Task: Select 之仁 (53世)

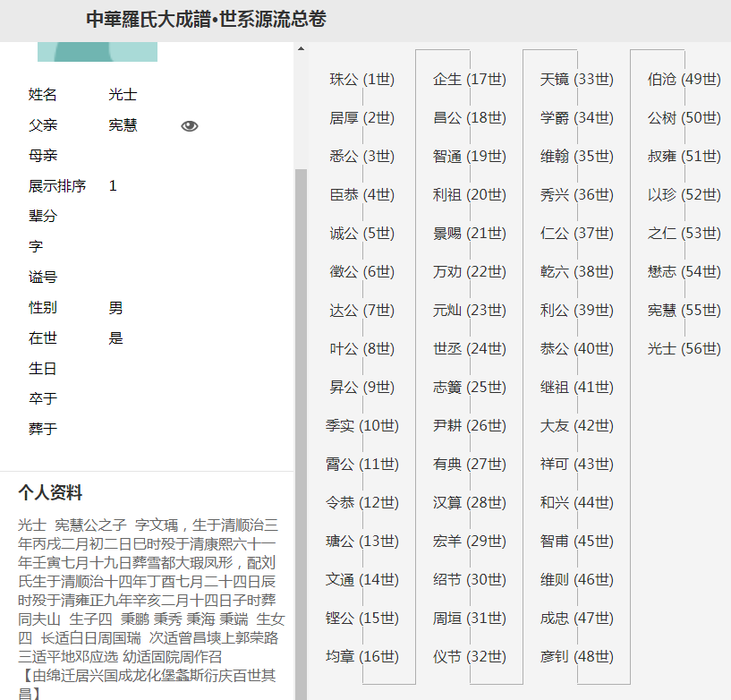Action: point(684,233)
